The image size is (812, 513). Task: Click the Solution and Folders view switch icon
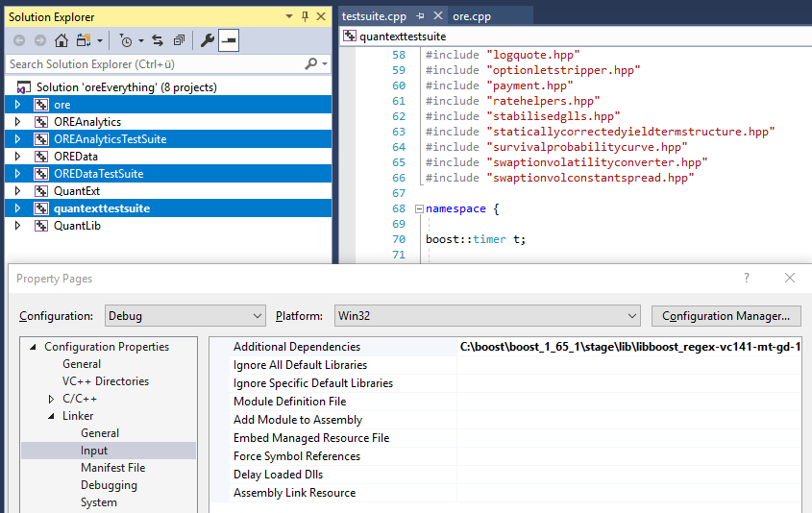click(84, 40)
